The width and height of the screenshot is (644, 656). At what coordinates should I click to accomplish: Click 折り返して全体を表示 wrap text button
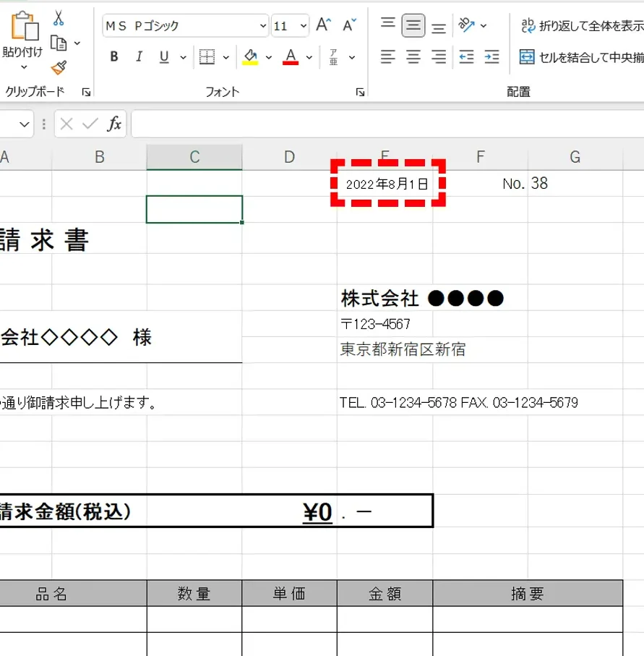click(x=582, y=26)
